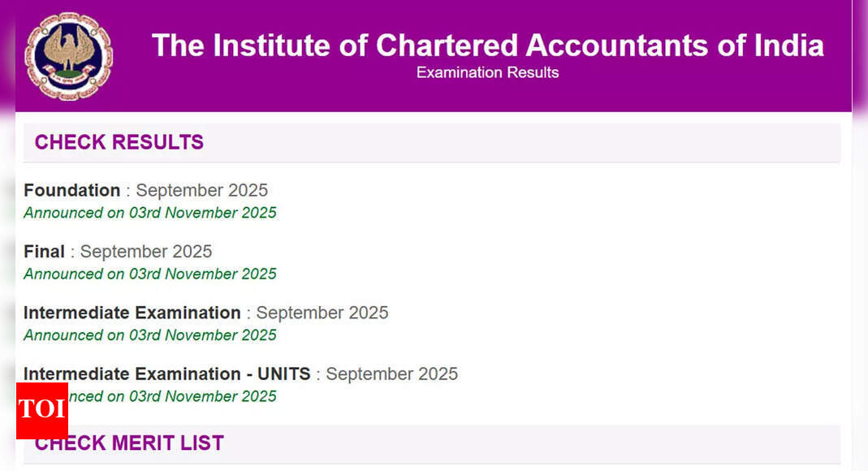
Task: Click the CHECK RESULTS highlighted bar
Action: click(x=430, y=142)
